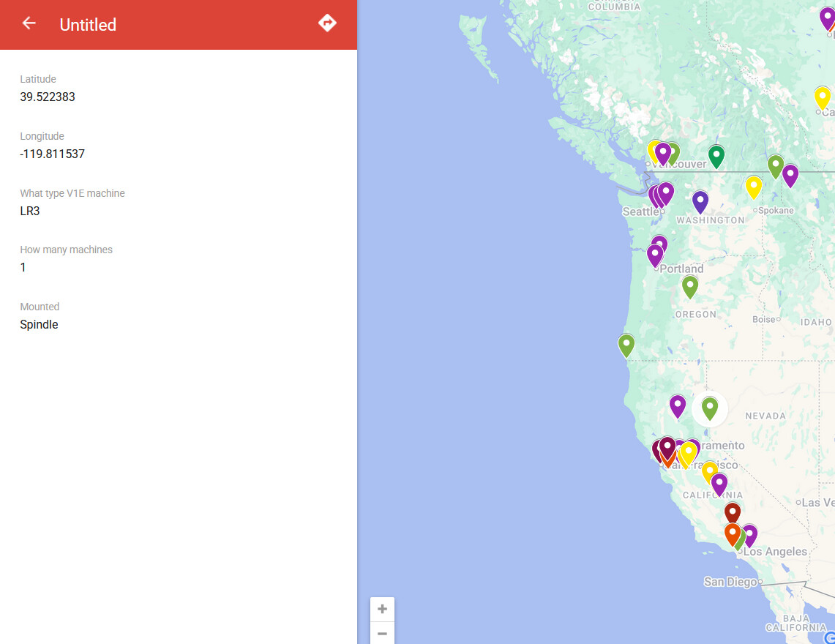Click the purple marker northeast of Spokane
835x644 pixels.
coord(790,175)
